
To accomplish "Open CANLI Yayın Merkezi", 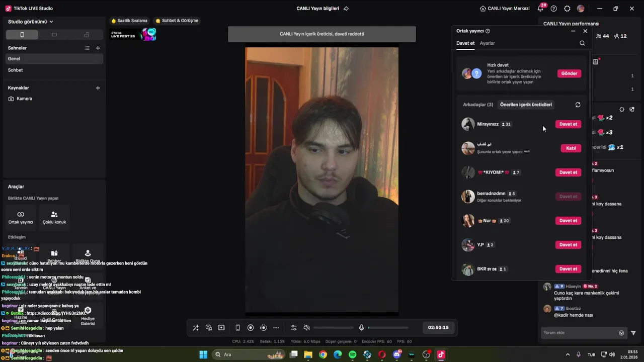I will pos(505,9).
